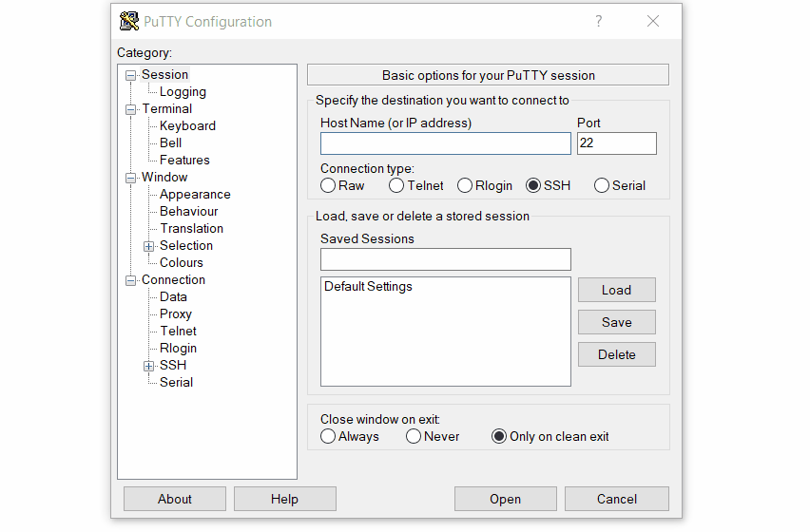The width and height of the screenshot is (810, 532).
Task: Open the Rlogin category in tree
Action: 178,348
